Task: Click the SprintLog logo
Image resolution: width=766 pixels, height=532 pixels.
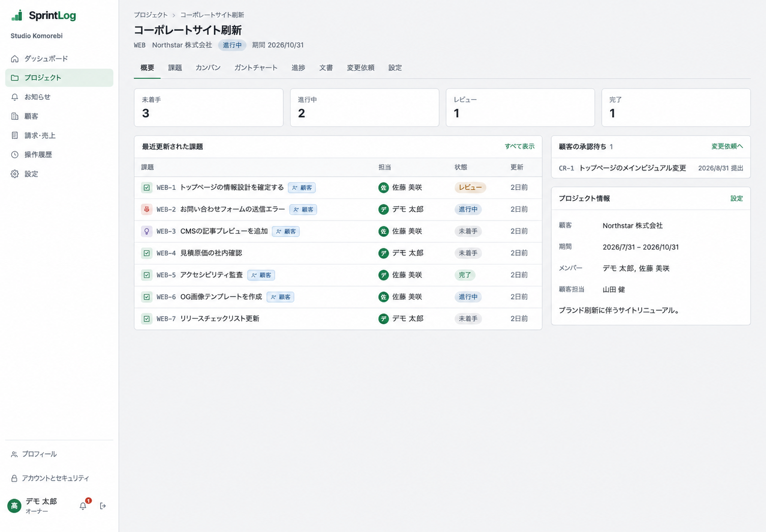Action: tap(44, 15)
